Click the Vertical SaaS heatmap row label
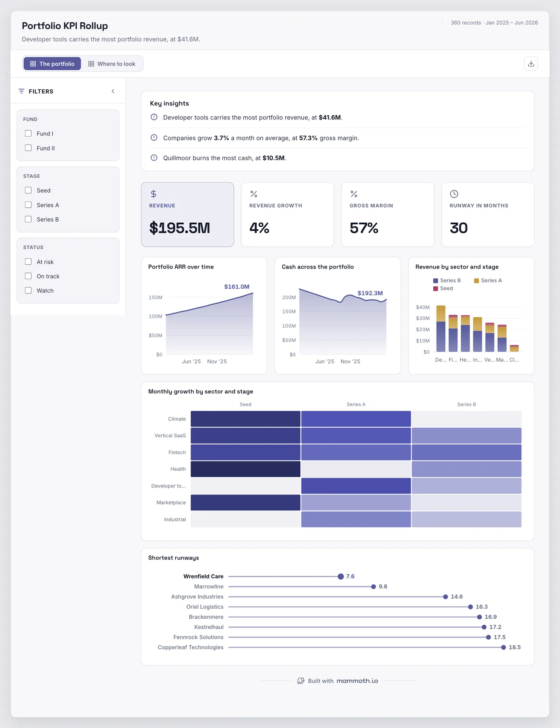This screenshot has width=560, height=728. (x=170, y=435)
